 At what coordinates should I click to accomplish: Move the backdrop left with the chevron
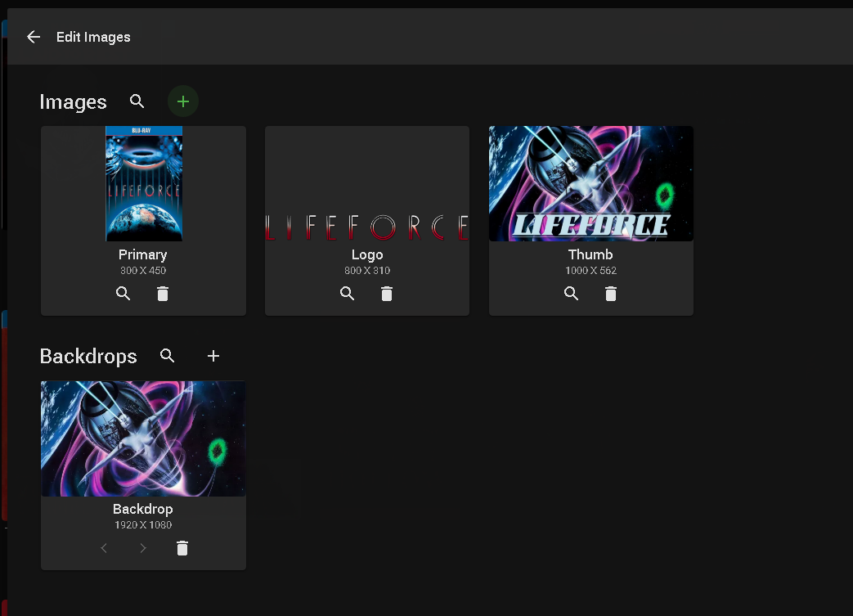tap(104, 548)
